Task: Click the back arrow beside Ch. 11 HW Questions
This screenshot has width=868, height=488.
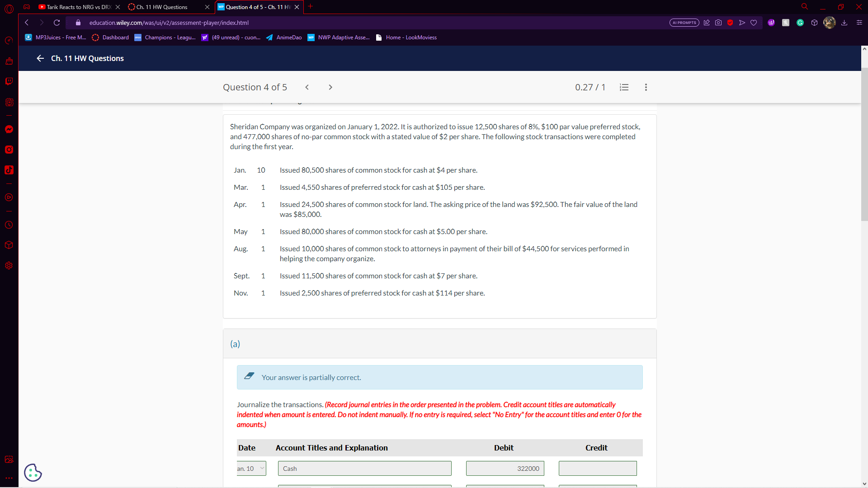Action: pyautogui.click(x=40, y=58)
